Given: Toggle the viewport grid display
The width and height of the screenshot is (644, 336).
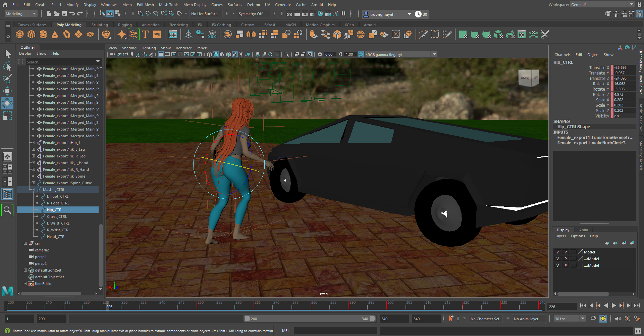Looking at the screenshot, I should coord(161,54).
